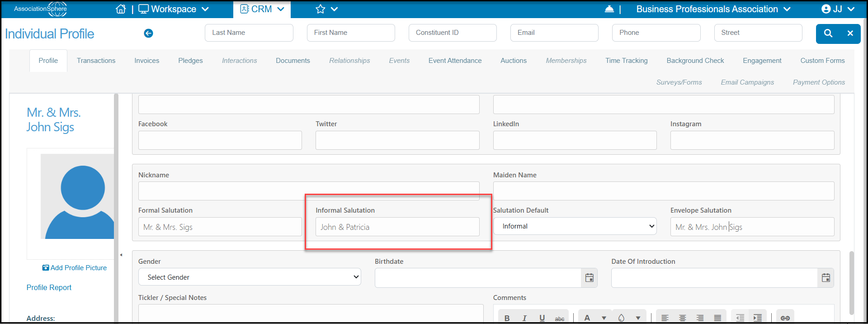
Task: Clear search with the X icon
Action: tap(850, 33)
